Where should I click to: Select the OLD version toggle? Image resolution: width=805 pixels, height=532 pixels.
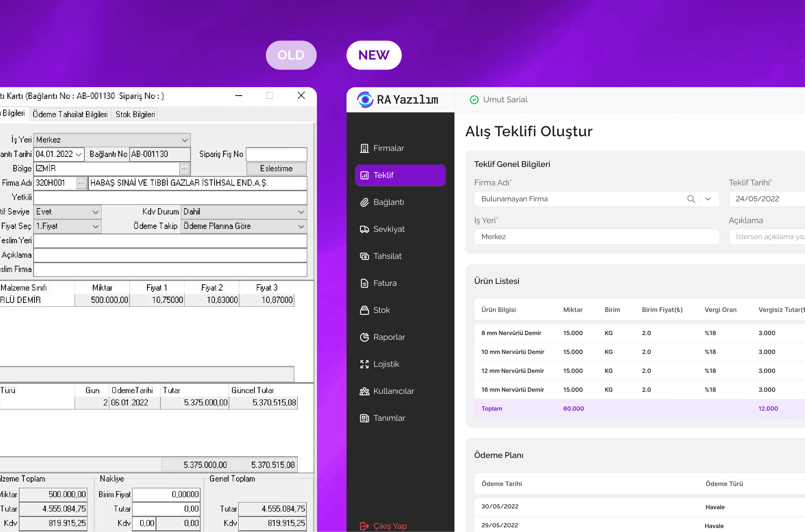[x=291, y=55]
